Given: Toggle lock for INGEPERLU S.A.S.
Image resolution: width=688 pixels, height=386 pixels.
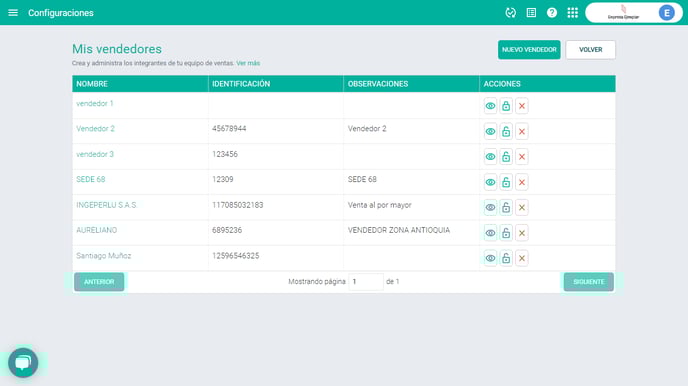Looking at the screenshot, I should [506, 207].
